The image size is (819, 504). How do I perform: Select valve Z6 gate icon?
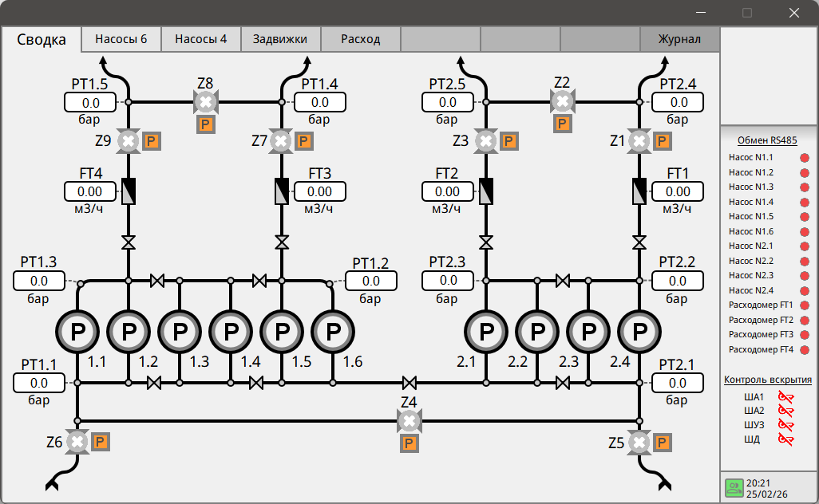pyautogui.click(x=77, y=443)
